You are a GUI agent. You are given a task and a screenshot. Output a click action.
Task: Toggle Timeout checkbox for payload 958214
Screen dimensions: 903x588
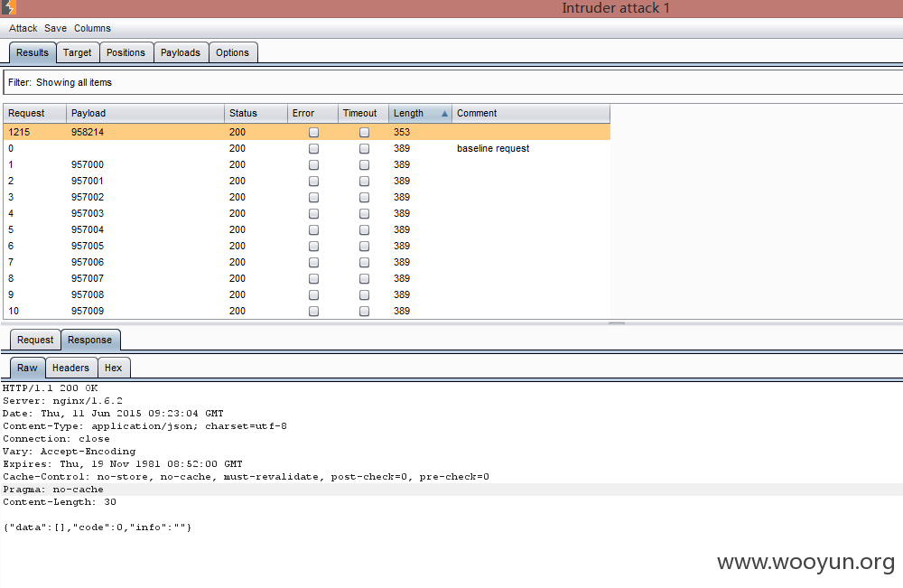click(365, 133)
